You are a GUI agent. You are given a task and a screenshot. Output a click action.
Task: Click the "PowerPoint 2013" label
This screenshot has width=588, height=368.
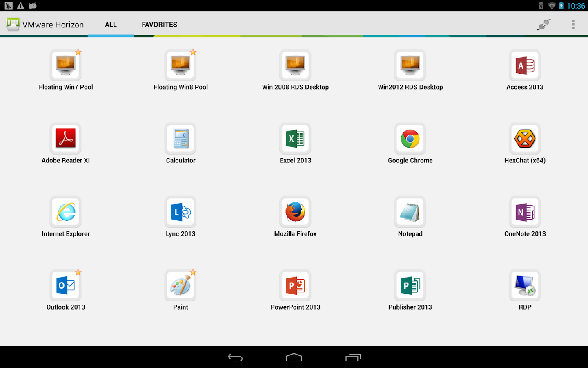[x=295, y=307]
